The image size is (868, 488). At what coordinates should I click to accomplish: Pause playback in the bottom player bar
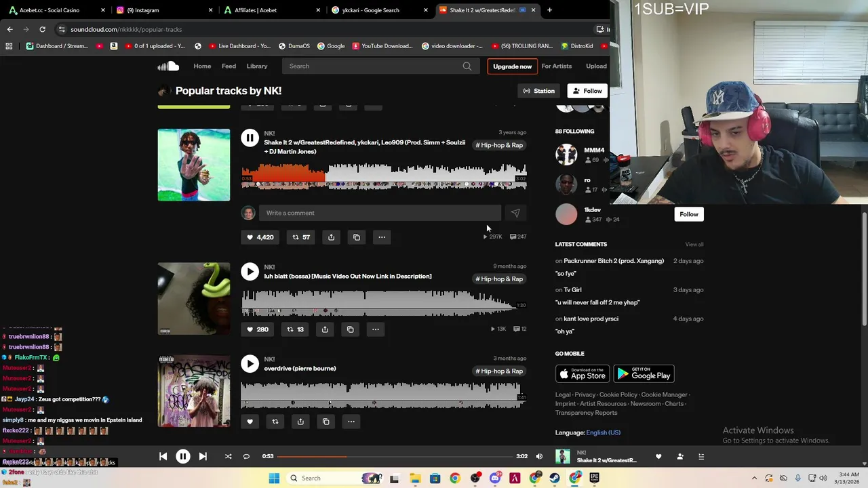tap(182, 456)
